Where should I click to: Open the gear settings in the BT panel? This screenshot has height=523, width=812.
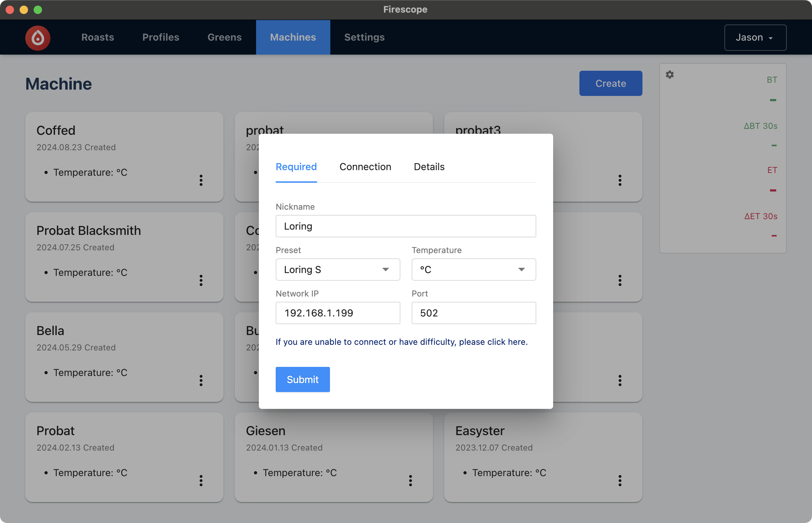669,75
